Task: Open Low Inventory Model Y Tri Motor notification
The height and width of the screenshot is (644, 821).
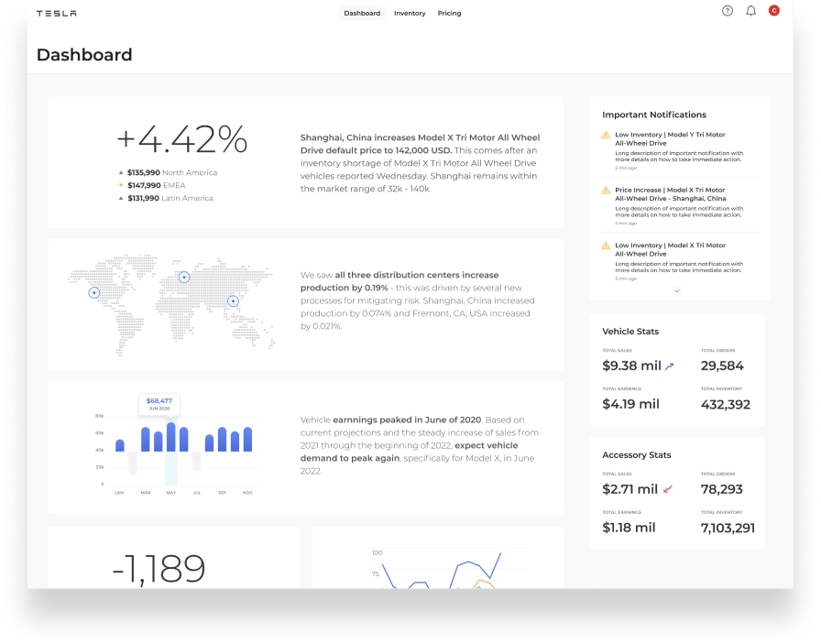Action: click(680, 151)
